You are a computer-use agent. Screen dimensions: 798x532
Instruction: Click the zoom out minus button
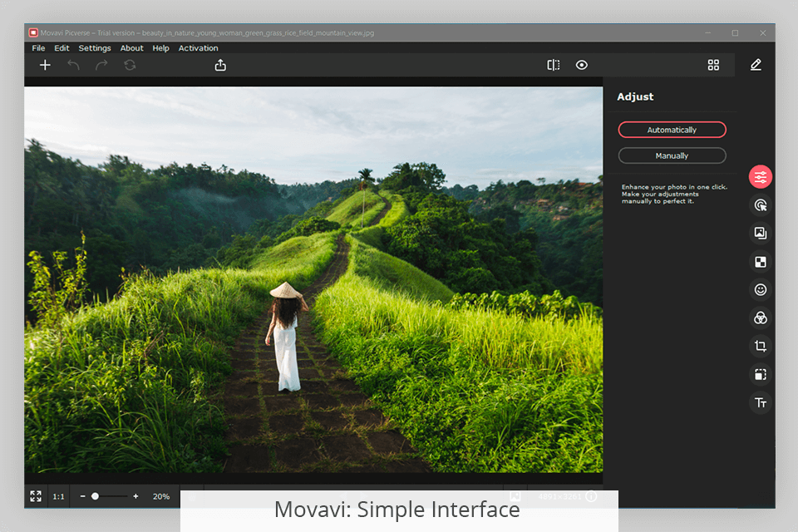tap(82, 496)
